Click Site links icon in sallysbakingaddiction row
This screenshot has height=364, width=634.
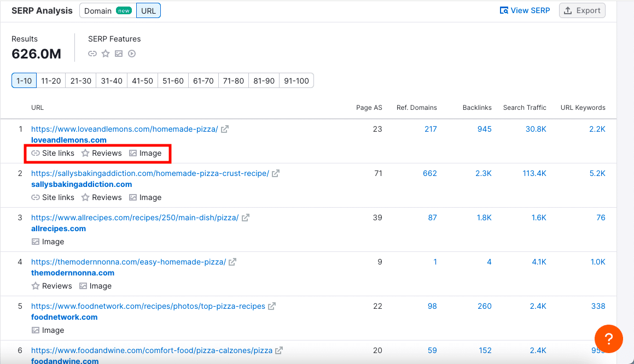point(36,197)
